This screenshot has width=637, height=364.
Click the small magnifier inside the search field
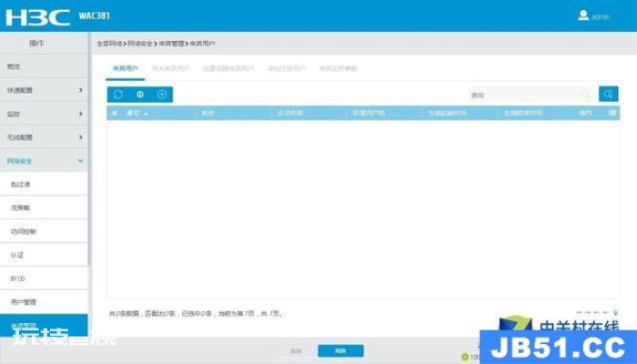[585, 95]
